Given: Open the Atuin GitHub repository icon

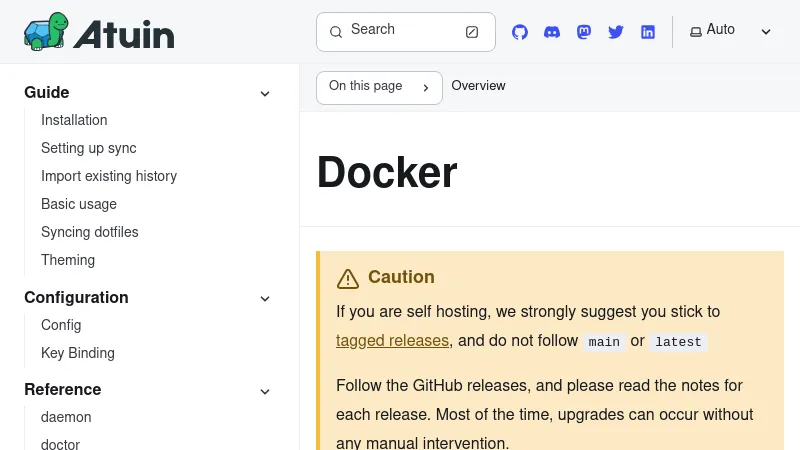Looking at the screenshot, I should click(x=519, y=32).
